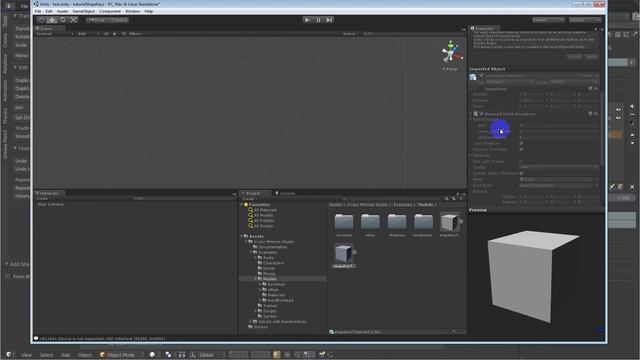Toggle Update When Offscreen checkbox
640x360 pixels.
(x=521, y=173)
